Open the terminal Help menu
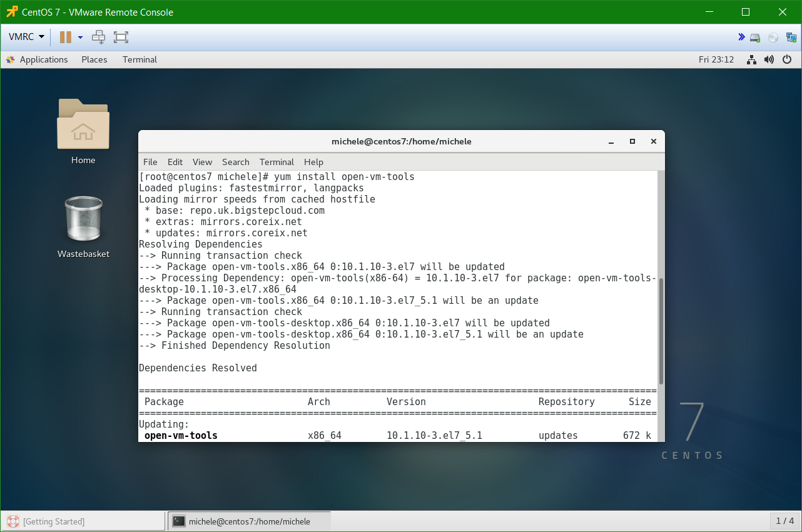802x532 pixels. tap(313, 161)
